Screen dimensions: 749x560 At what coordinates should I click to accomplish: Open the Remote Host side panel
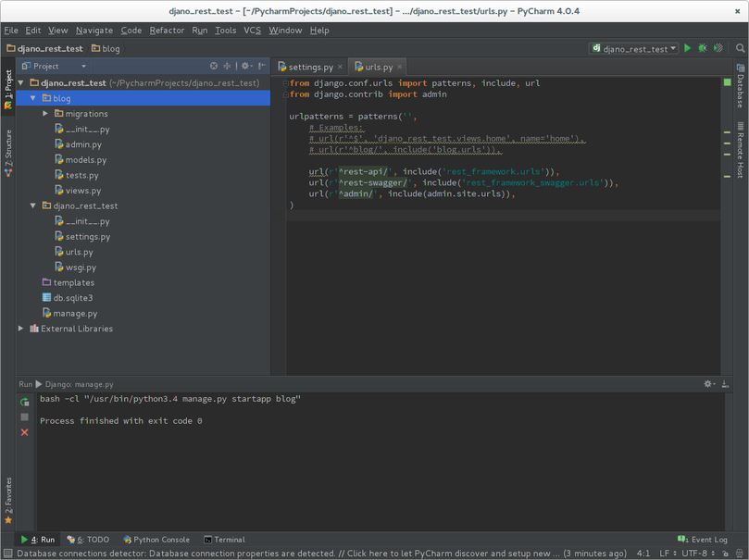click(x=741, y=150)
